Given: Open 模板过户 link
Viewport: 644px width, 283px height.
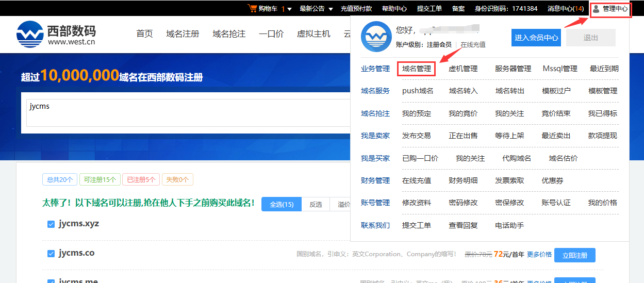Looking at the screenshot, I should pyautogui.click(x=556, y=91).
